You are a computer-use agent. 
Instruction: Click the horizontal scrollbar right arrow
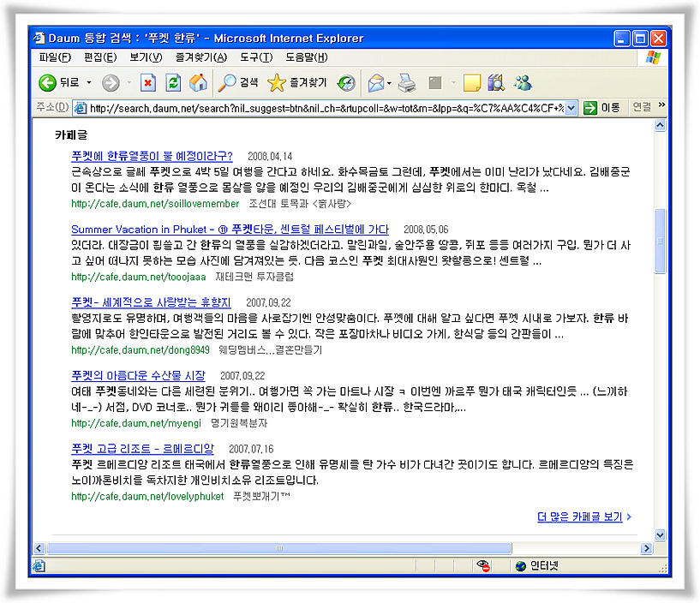point(646,548)
